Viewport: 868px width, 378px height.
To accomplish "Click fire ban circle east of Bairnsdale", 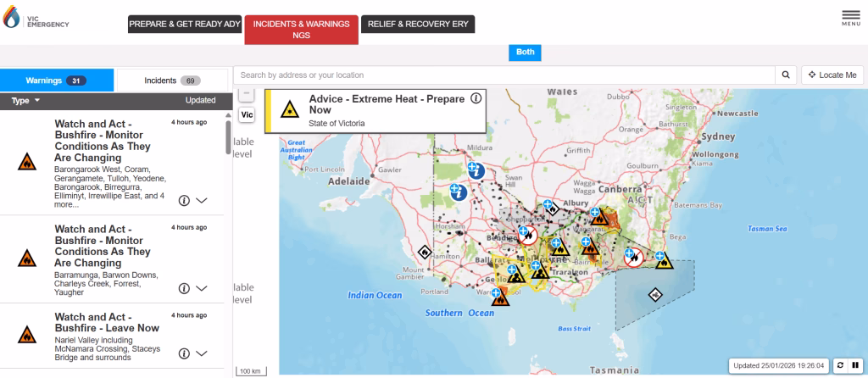I will point(633,257).
